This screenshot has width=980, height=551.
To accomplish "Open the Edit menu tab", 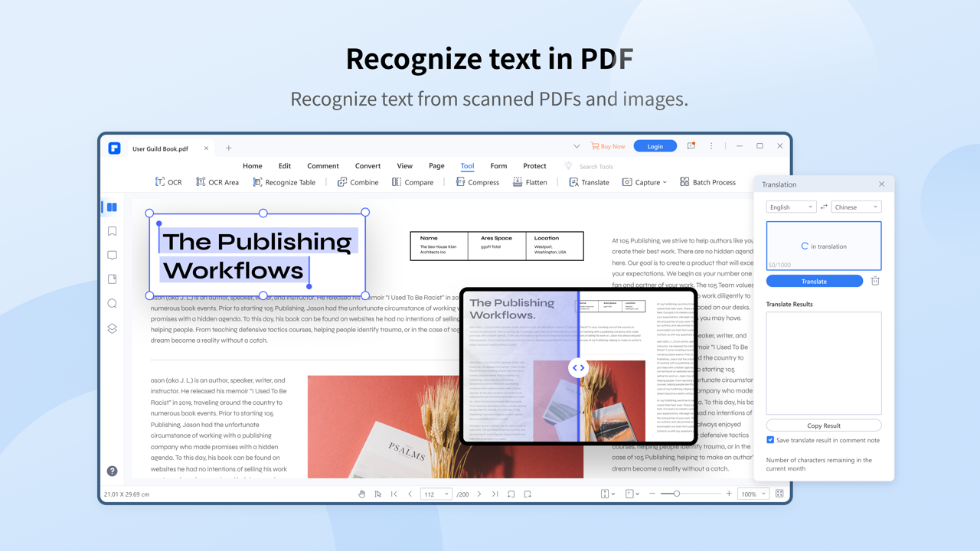I will point(285,166).
